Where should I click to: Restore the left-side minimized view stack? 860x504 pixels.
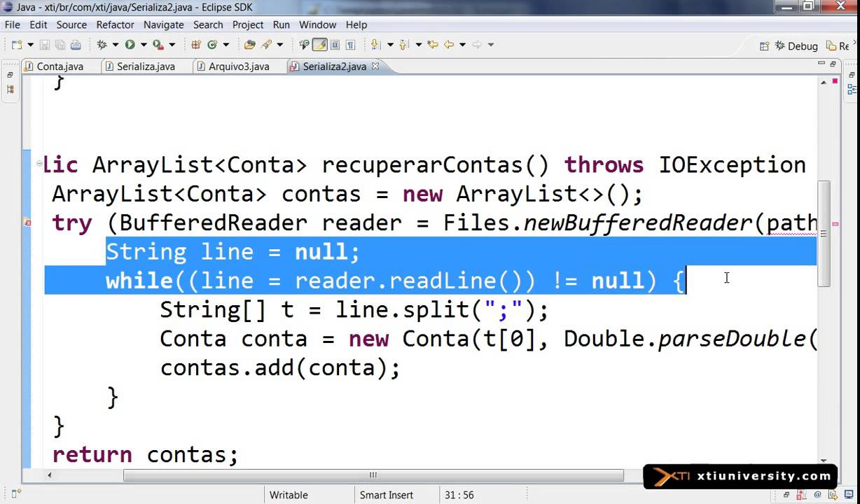[10, 75]
